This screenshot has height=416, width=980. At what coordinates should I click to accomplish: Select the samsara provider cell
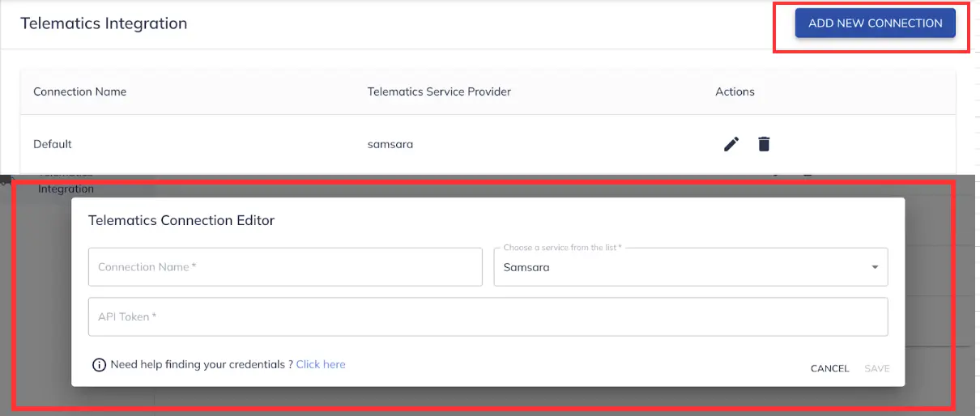point(390,144)
